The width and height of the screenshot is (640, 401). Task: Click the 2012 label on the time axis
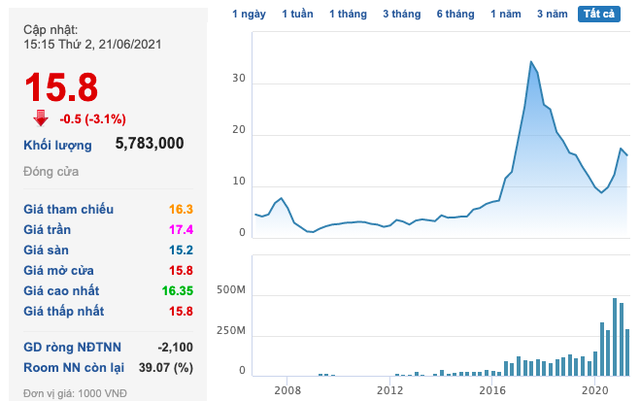[390, 390]
